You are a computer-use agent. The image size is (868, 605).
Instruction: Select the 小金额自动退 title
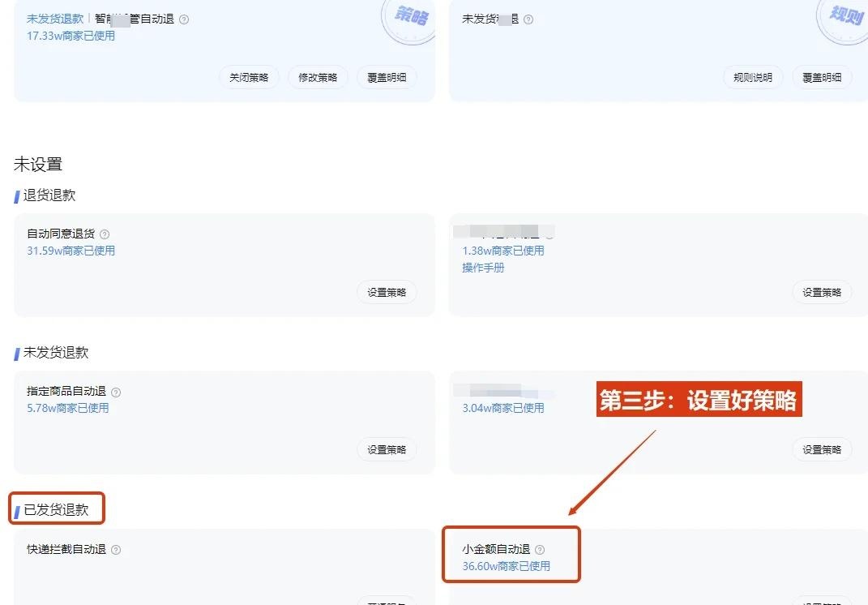click(x=496, y=549)
